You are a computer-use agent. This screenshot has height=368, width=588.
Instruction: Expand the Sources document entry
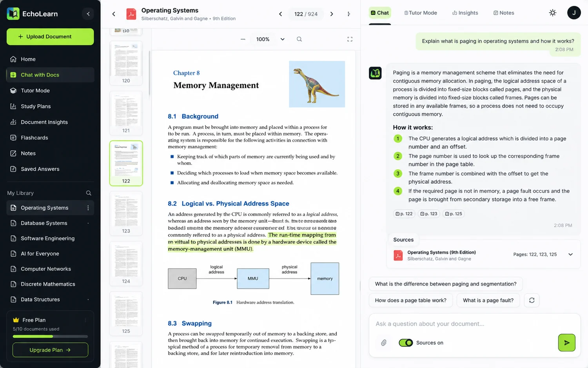[570, 255]
